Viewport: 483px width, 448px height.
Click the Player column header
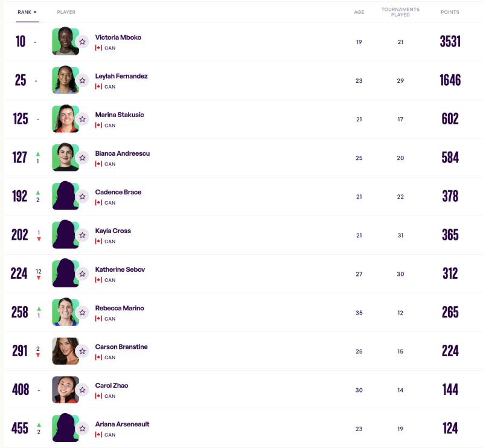point(66,12)
